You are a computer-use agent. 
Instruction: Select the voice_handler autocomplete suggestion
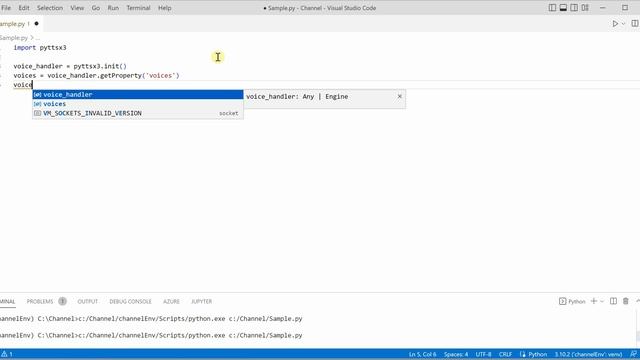click(138, 94)
